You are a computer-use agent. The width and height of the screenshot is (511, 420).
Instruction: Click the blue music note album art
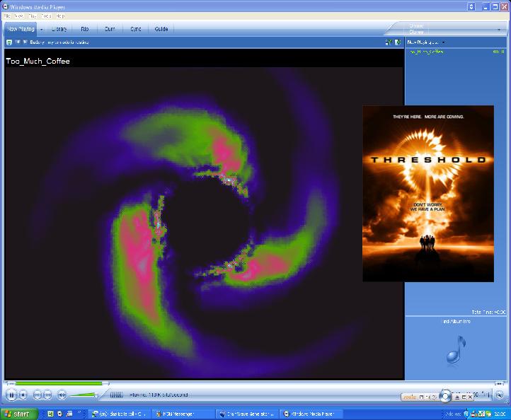tap(457, 349)
